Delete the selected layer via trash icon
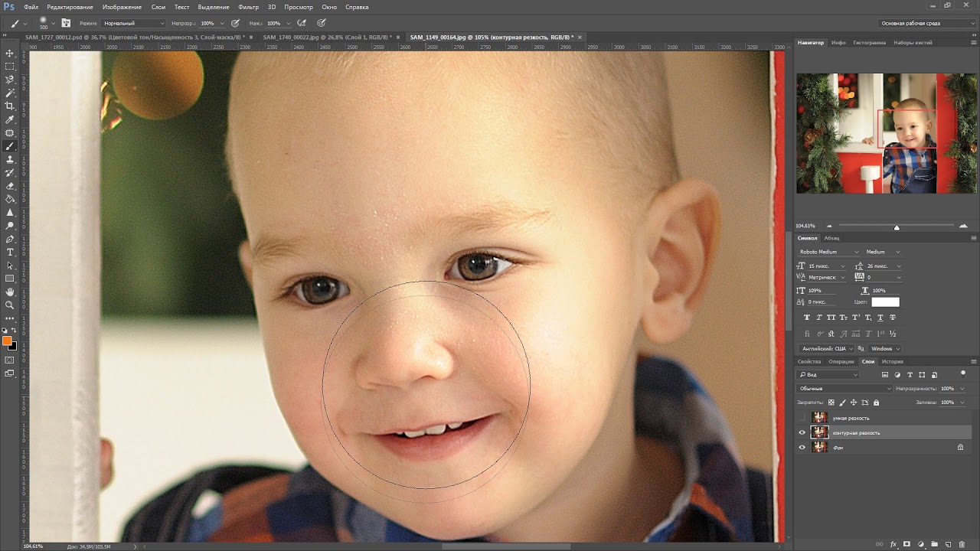The height and width of the screenshot is (551, 980). pyautogui.click(x=962, y=544)
